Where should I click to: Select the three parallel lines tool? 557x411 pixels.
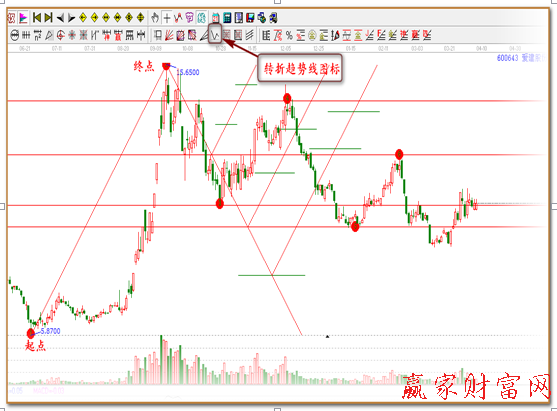(x=250, y=35)
